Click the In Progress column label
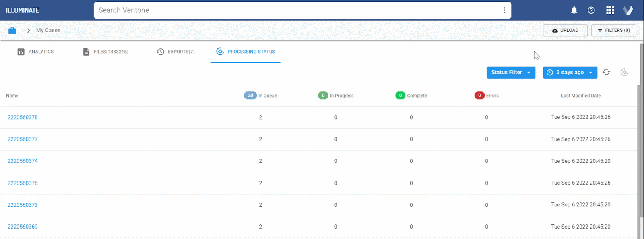The image size is (644, 239). 342,96
